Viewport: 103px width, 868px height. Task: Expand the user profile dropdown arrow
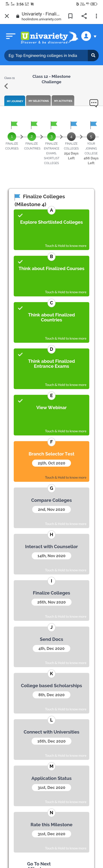(x=95, y=36)
